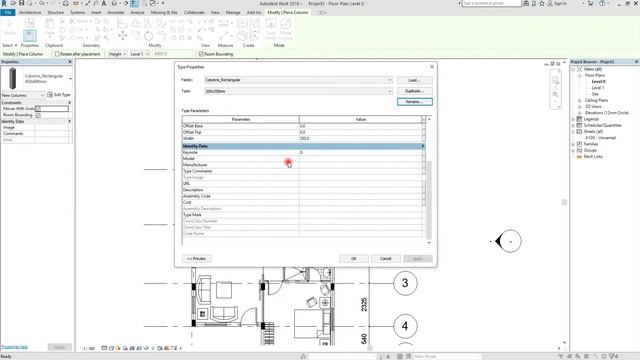Click the zoom region icon in navigation bar

pyautogui.click(x=556, y=95)
